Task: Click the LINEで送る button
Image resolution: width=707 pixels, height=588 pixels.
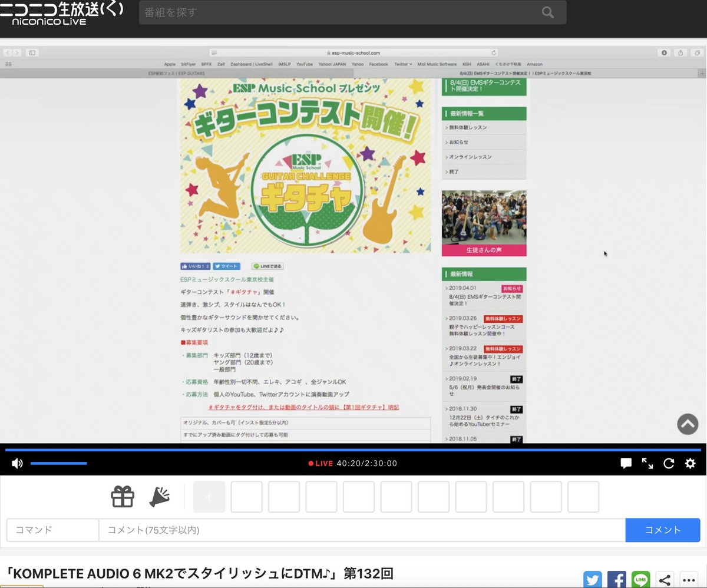Action: 267,266
